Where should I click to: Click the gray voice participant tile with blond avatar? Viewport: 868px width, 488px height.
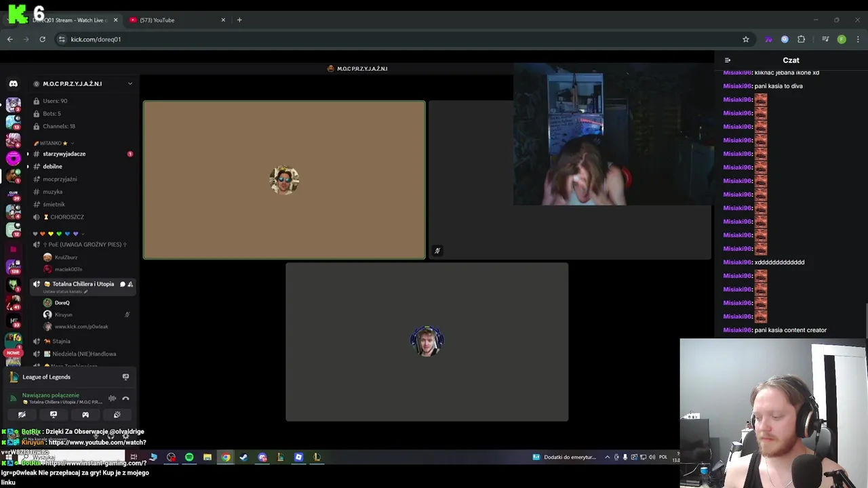(427, 342)
